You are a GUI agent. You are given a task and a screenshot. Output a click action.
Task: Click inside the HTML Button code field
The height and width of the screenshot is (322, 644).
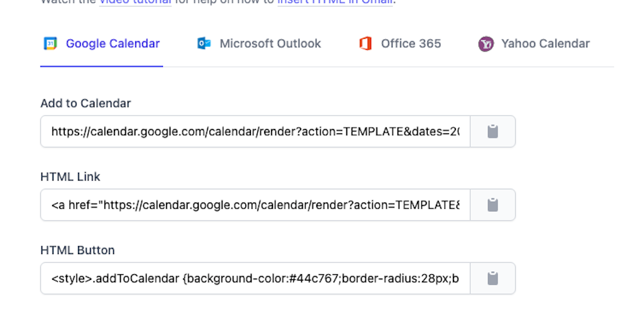(255, 279)
